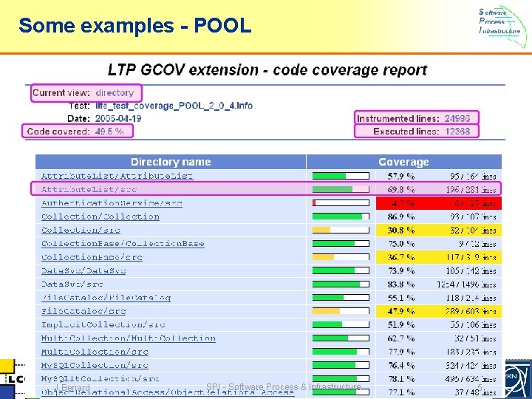The image size is (532, 399).
Task: Click the 77.9 % coverage value
Action: coord(401,352)
